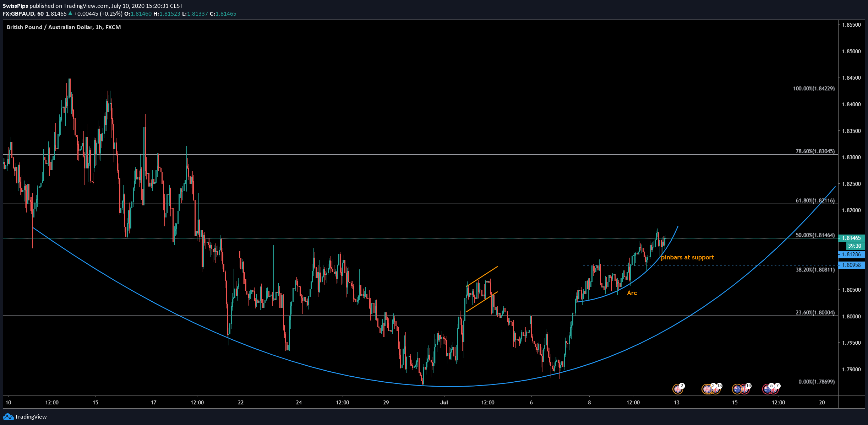Click the 38.20%(1.80811) Fibonacci label
Screen dimensions: 868x425
(815, 270)
